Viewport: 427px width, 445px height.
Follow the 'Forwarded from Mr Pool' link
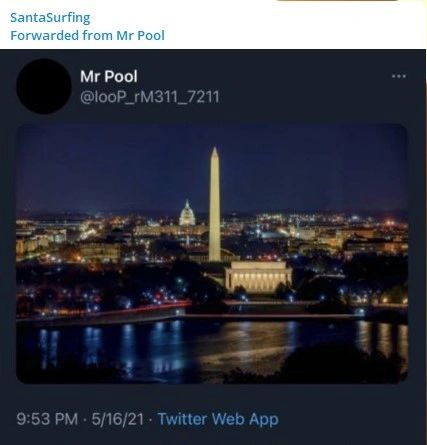point(87,35)
